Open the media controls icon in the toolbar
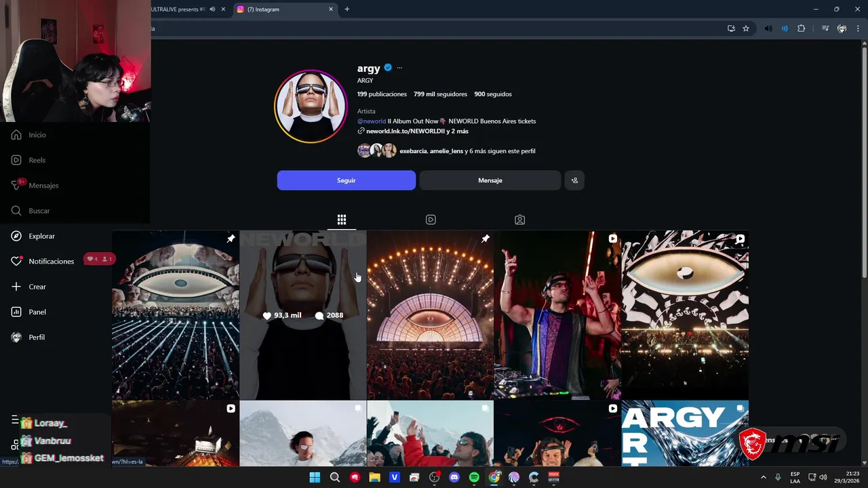 point(825,28)
